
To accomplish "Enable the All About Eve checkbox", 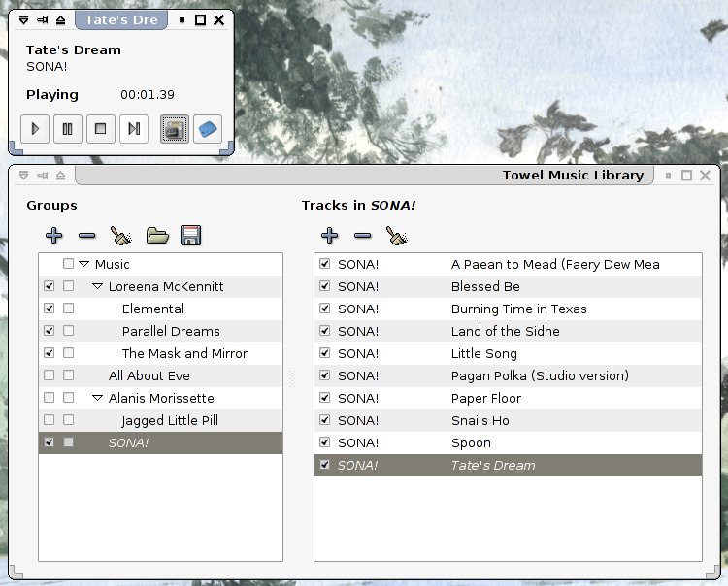I will pyautogui.click(x=50, y=375).
